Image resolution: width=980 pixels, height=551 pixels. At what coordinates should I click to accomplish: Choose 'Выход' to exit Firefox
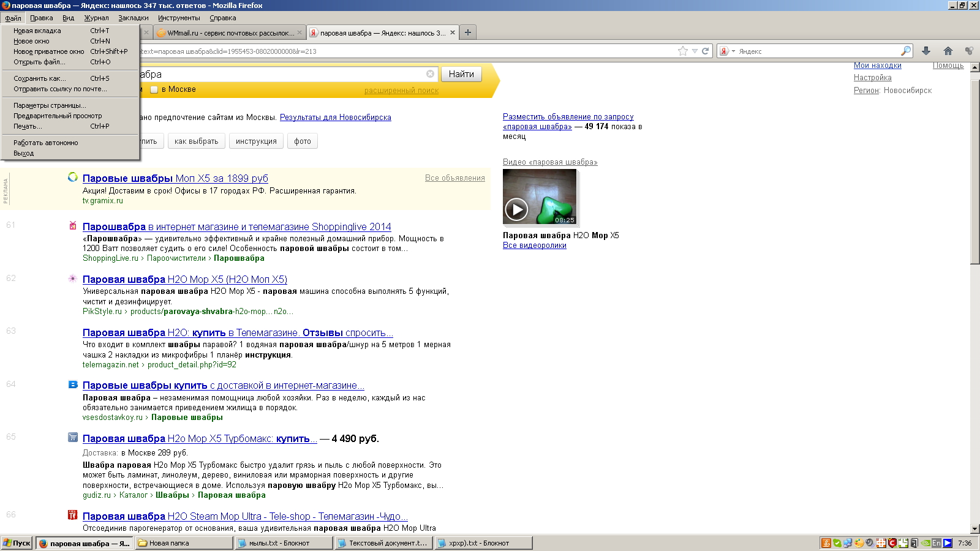click(x=70, y=153)
